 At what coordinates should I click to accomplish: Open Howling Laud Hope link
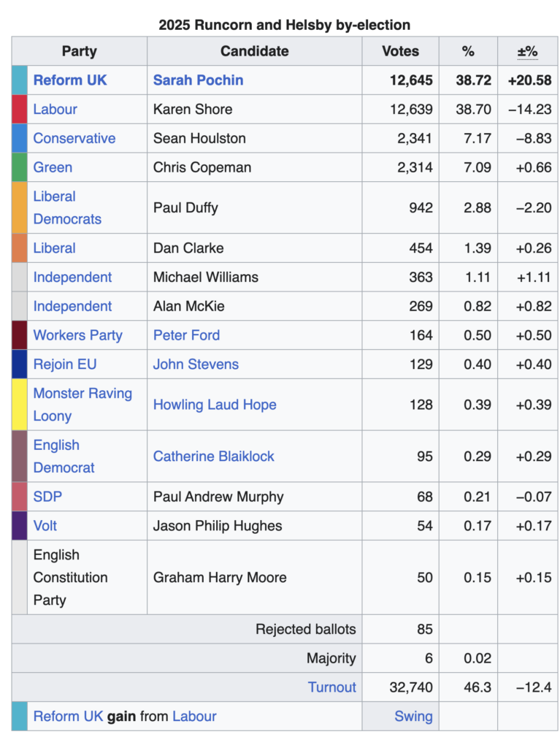pos(215,405)
